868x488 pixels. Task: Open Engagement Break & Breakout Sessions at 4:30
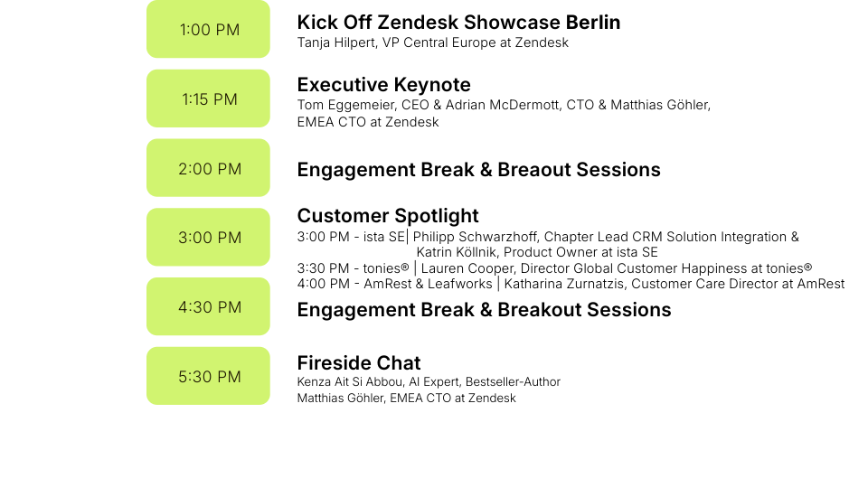(x=484, y=310)
